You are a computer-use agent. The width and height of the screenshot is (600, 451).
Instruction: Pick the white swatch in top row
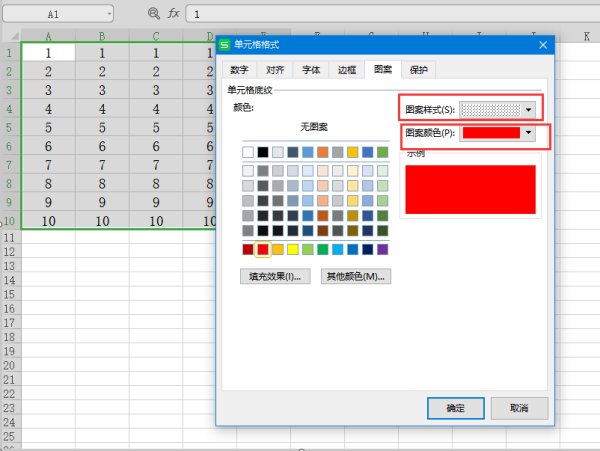[248, 152]
